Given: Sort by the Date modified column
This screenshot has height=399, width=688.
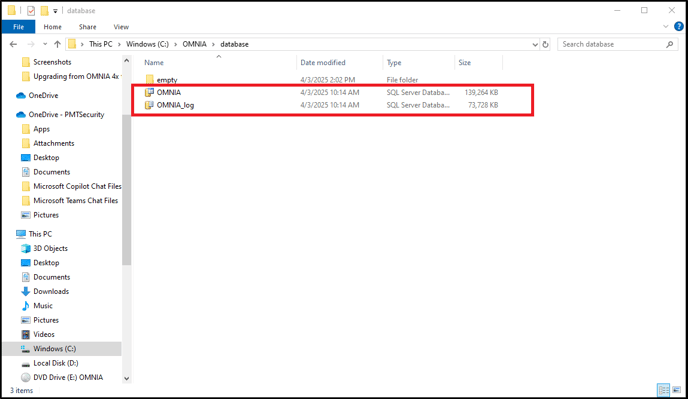Looking at the screenshot, I should pos(323,63).
